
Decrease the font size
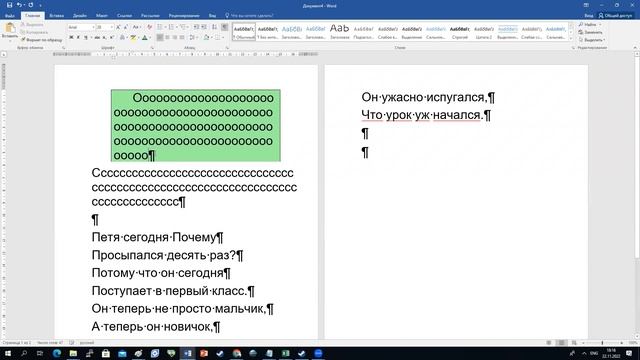pyautogui.click(x=126, y=27)
